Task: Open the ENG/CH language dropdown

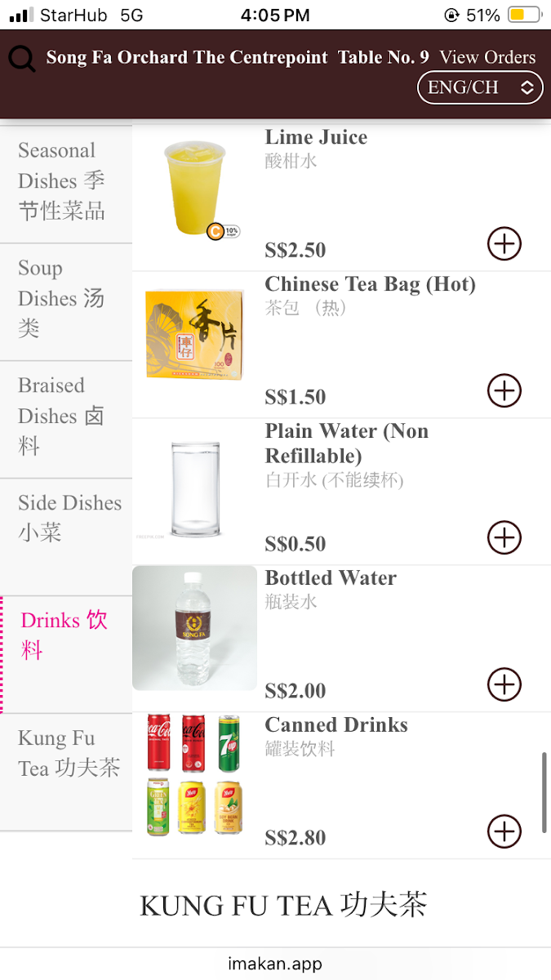Action: pos(480,87)
